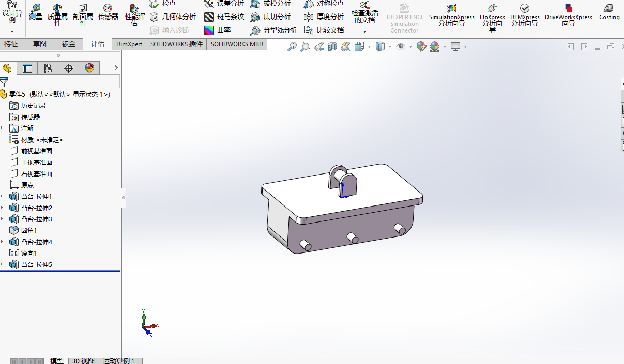Click 检查激活的文档 check active document
This screenshot has width=624, height=364.
364,12
